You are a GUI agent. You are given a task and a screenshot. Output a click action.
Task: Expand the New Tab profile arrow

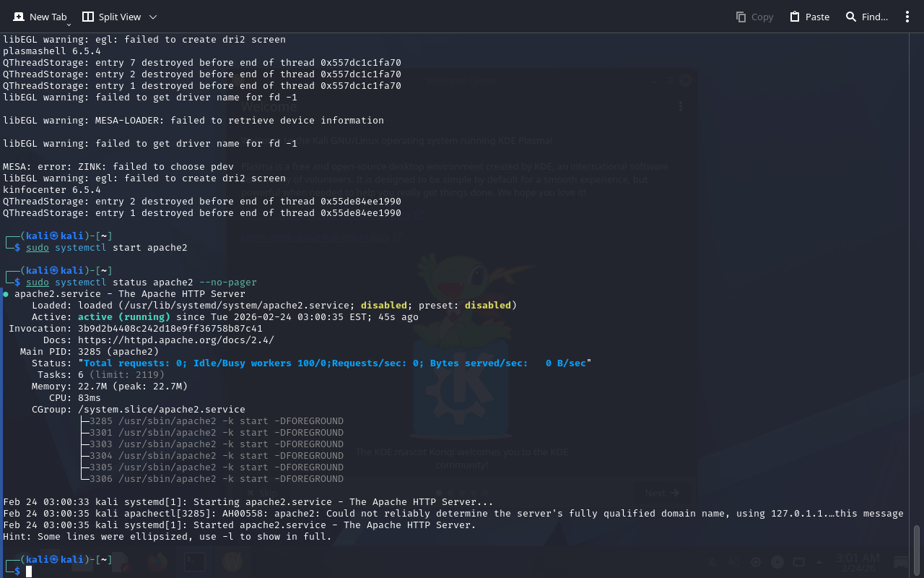tap(69, 25)
